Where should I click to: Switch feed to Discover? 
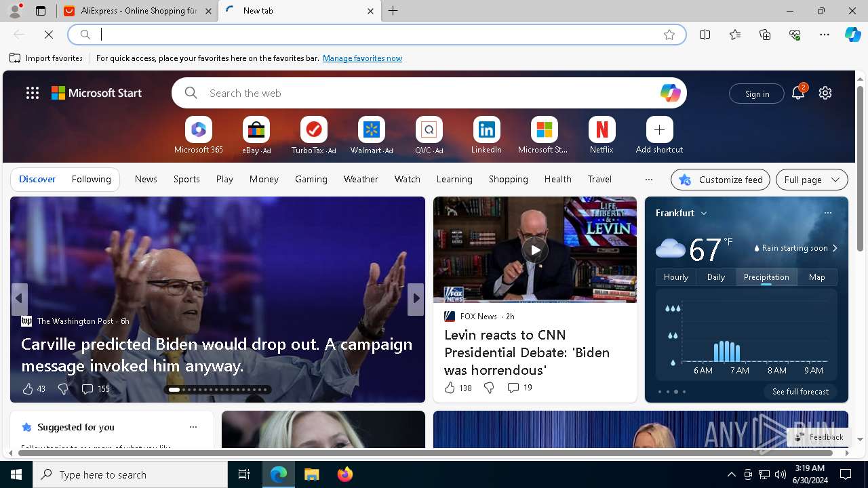point(37,179)
